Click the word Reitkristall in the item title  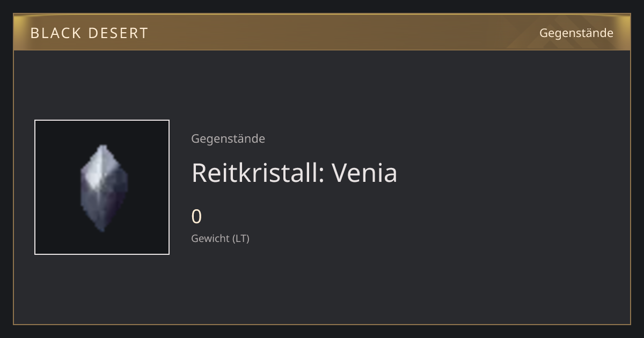(255, 173)
